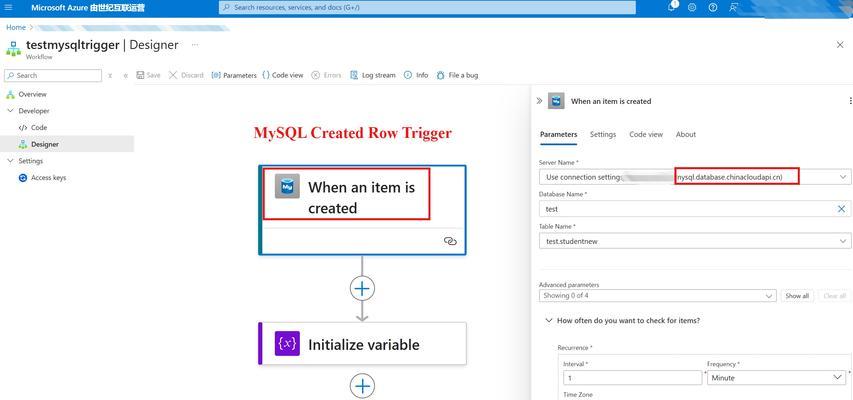Click the Interval input field
This screenshot has height=400, width=853.
click(x=633, y=378)
